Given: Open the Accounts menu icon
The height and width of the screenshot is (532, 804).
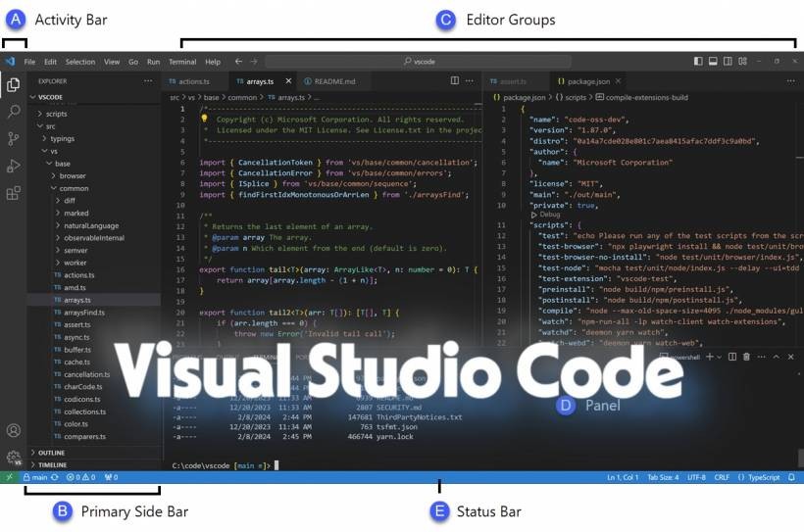Looking at the screenshot, I should coord(14,430).
